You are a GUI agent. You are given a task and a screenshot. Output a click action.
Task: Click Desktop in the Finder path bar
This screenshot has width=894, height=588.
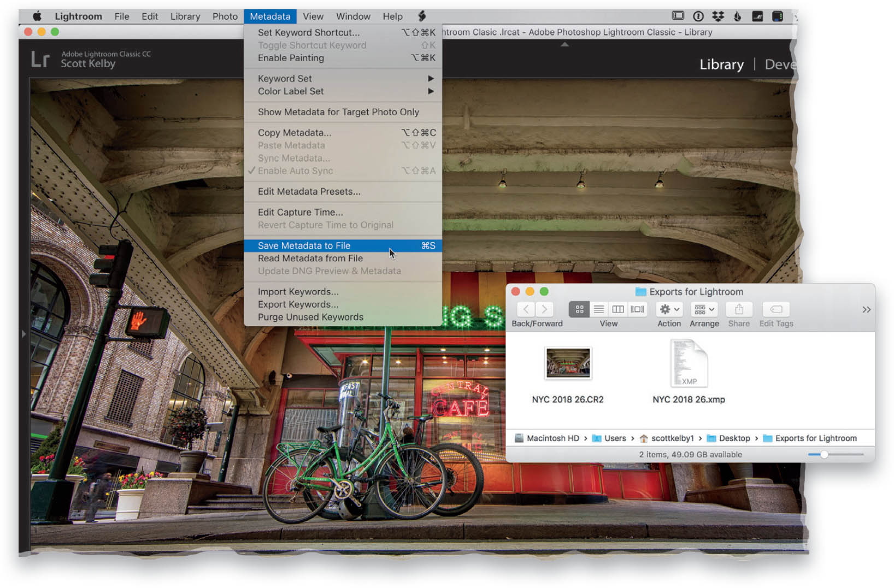tap(728, 438)
